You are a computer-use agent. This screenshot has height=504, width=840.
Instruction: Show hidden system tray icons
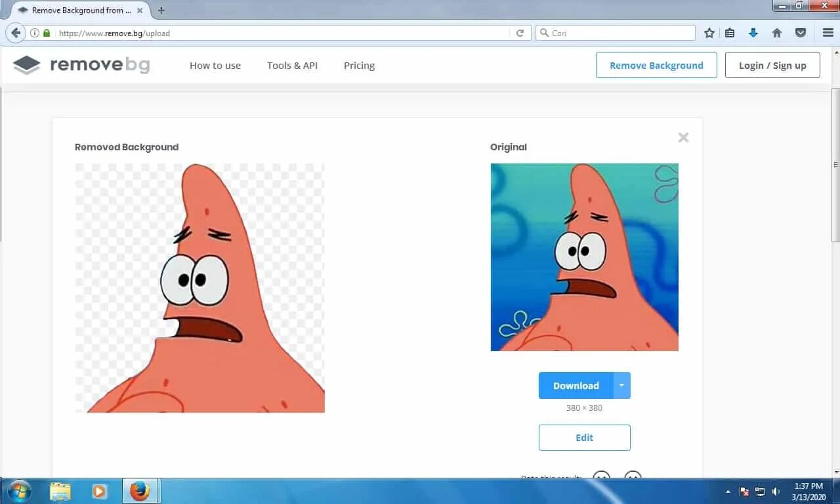click(x=728, y=492)
